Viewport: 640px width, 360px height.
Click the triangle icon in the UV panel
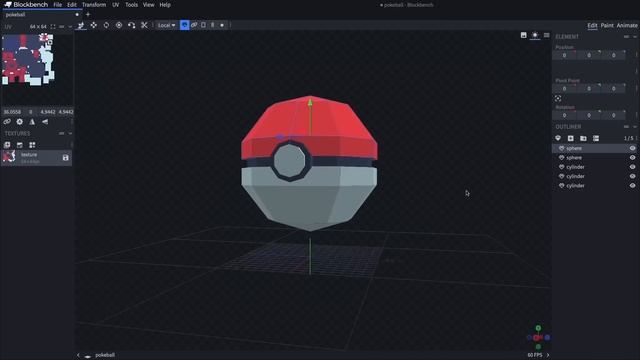coord(32,122)
